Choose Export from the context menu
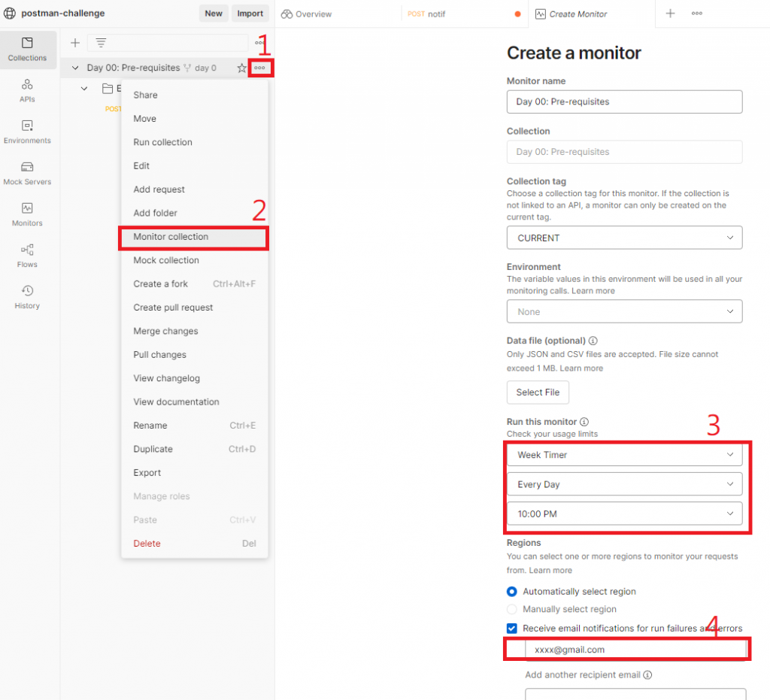770x700 pixels. 195,473
